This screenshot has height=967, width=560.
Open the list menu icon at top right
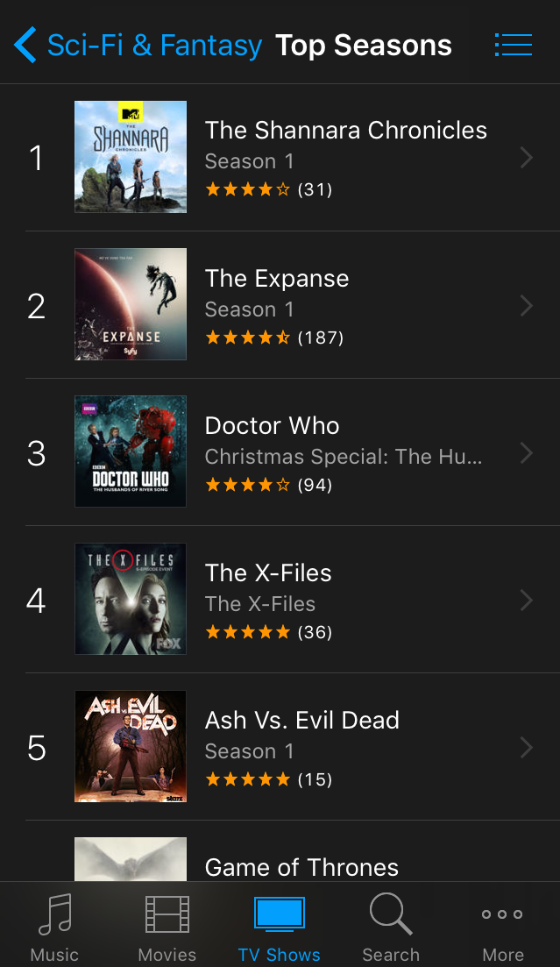click(x=514, y=45)
